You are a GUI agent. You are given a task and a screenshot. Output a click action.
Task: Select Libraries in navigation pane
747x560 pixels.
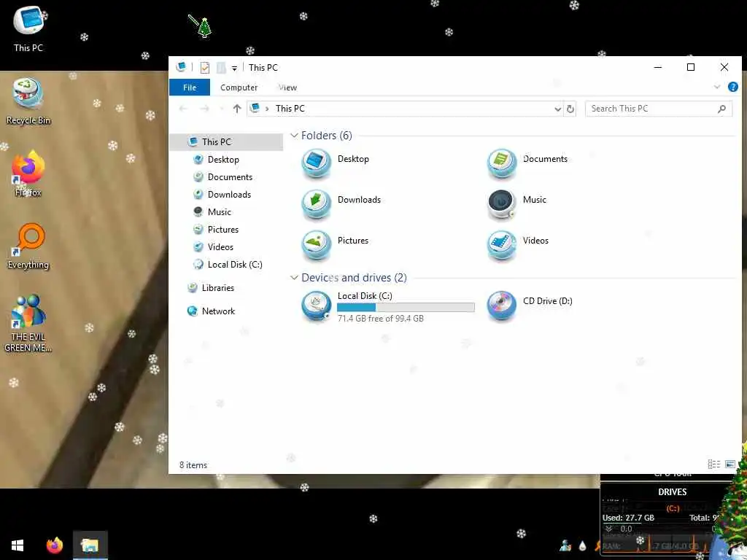[x=217, y=287]
